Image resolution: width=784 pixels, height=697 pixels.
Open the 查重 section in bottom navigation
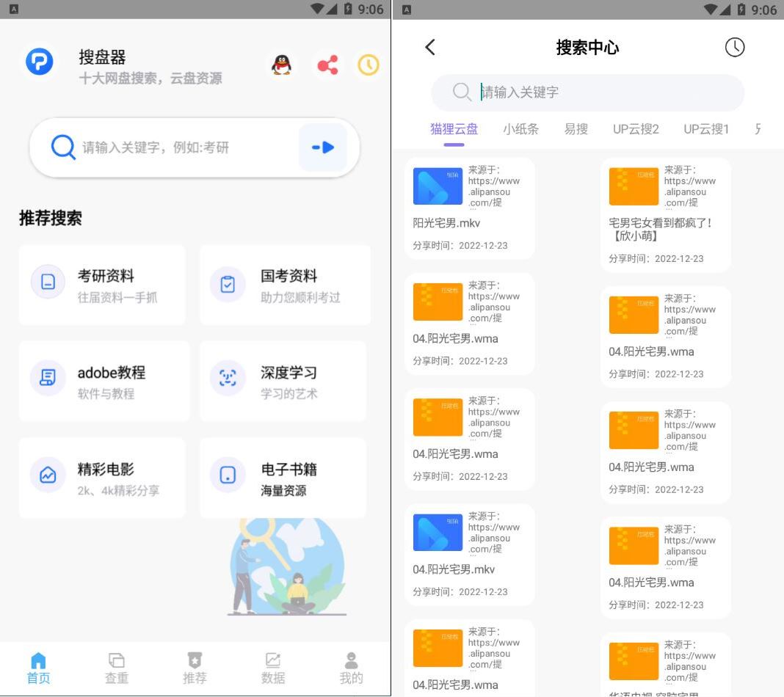pos(116,668)
